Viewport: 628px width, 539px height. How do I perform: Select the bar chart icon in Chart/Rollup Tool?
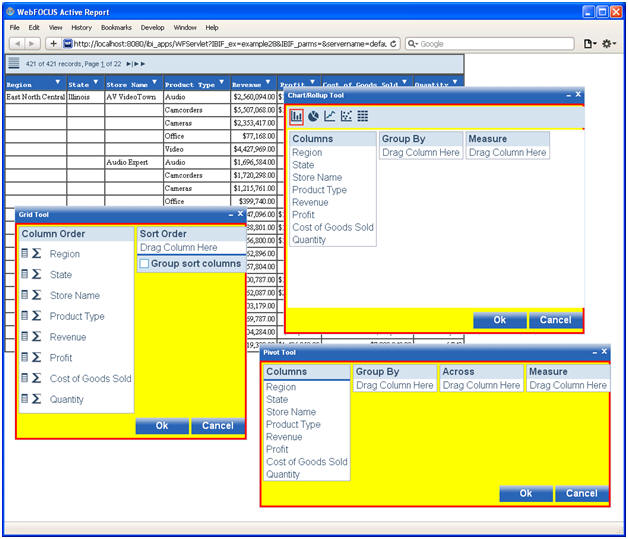[x=296, y=117]
